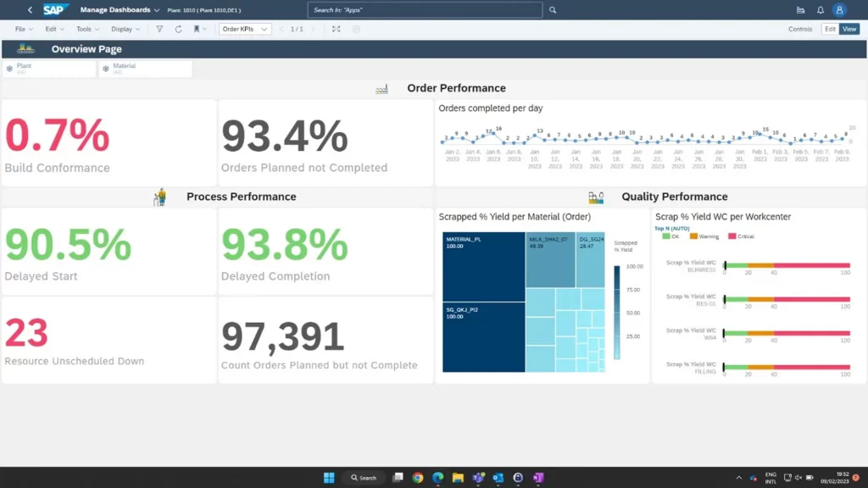
Task: Click the Critical red legend swatch
Action: click(x=732, y=236)
